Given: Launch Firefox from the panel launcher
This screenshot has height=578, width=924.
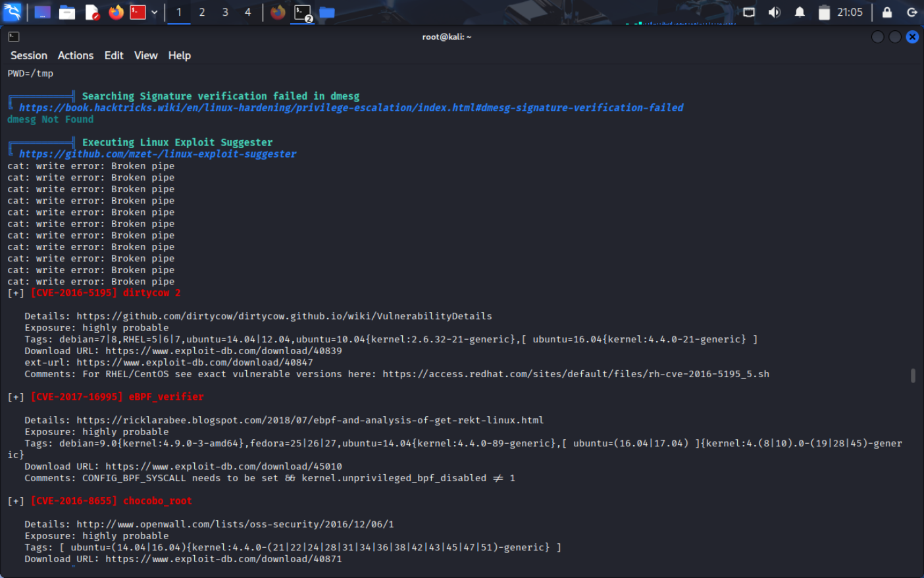Looking at the screenshot, I should (x=116, y=12).
